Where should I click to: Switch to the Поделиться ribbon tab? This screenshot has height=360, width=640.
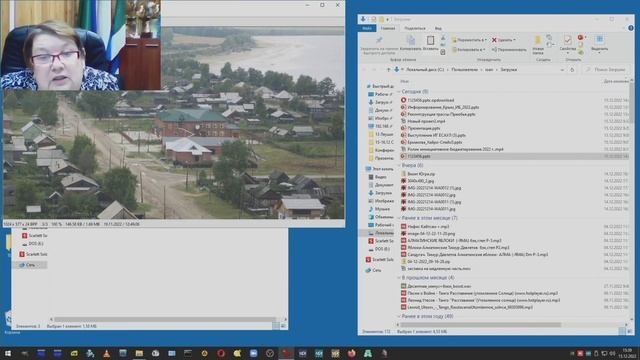415,28
